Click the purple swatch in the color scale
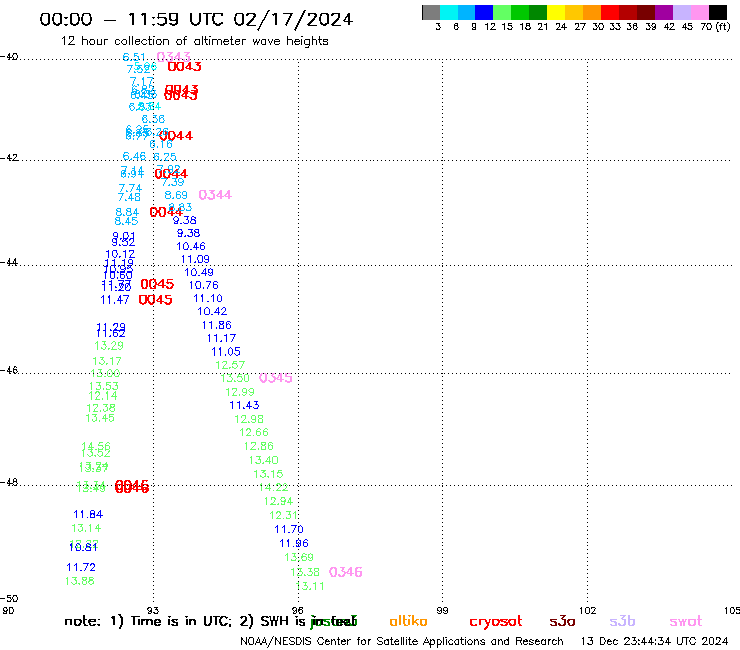 tap(664, 12)
